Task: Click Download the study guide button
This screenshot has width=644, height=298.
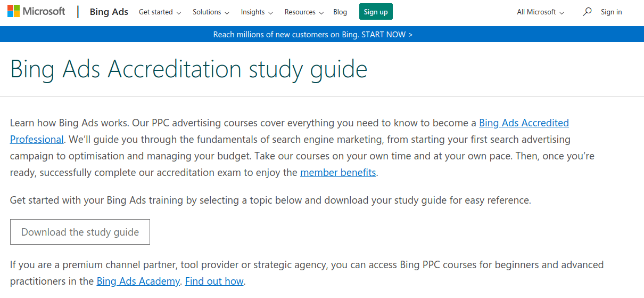Action: click(80, 232)
